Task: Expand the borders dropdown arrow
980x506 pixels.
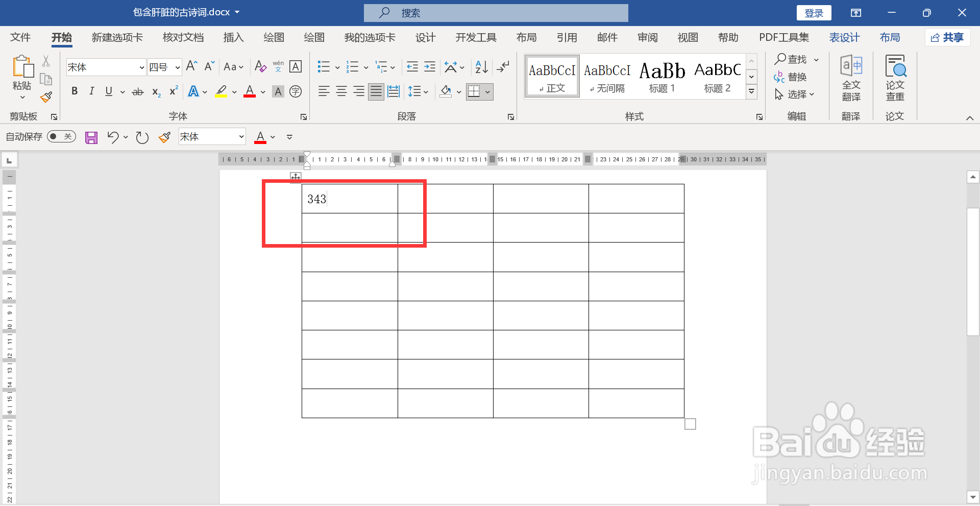Action: click(x=488, y=92)
